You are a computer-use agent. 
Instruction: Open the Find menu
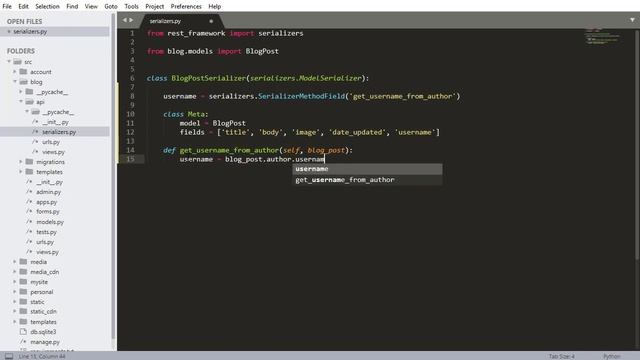click(x=72, y=7)
